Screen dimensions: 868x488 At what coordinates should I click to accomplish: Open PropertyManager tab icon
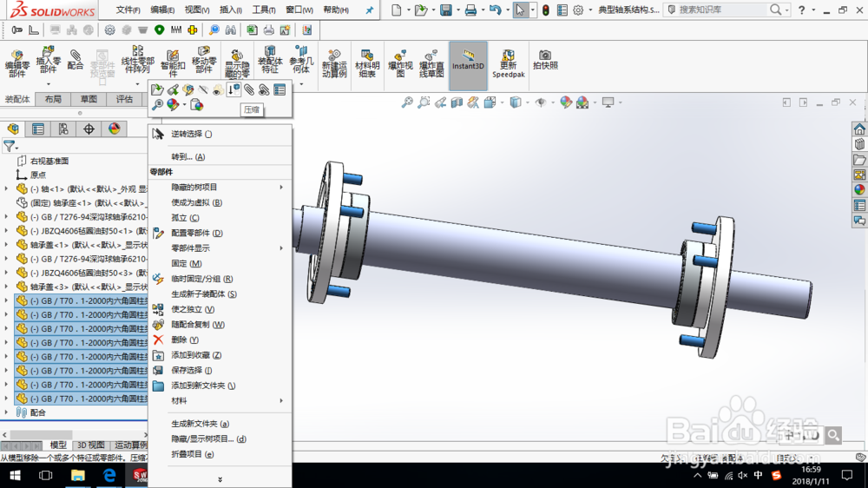[x=37, y=129]
